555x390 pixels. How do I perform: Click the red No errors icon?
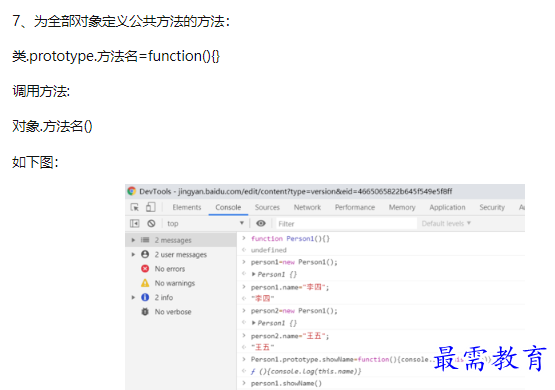pyautogui.click(x=145, y=269)
